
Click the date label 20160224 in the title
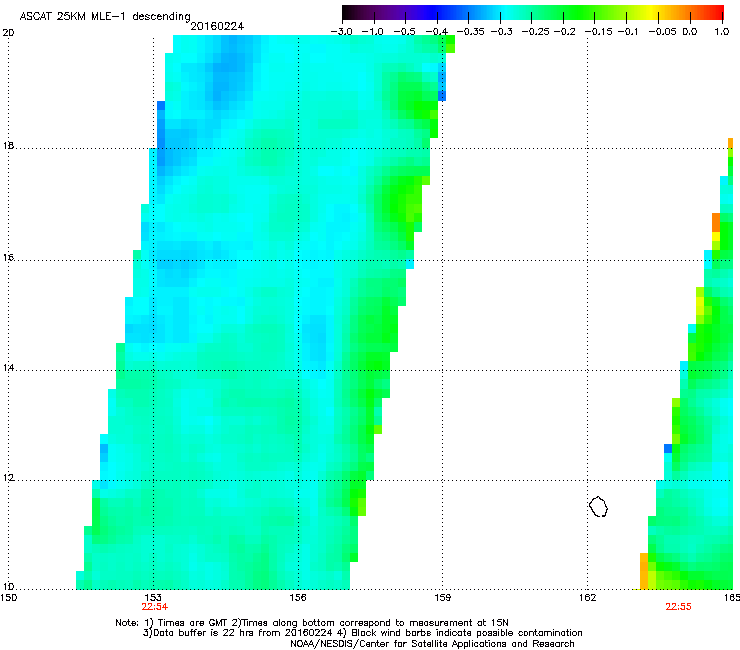pyautogui.click(x=217, y=26)
